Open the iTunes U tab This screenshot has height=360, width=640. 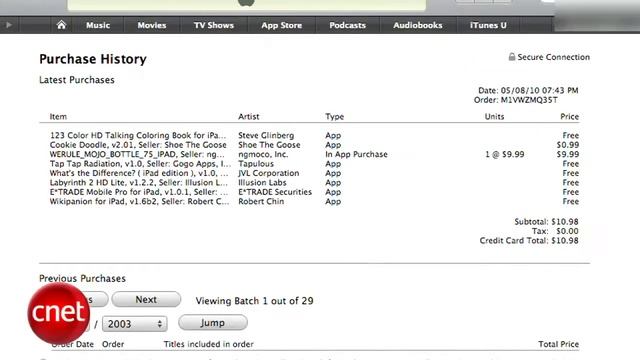point(488,25)
